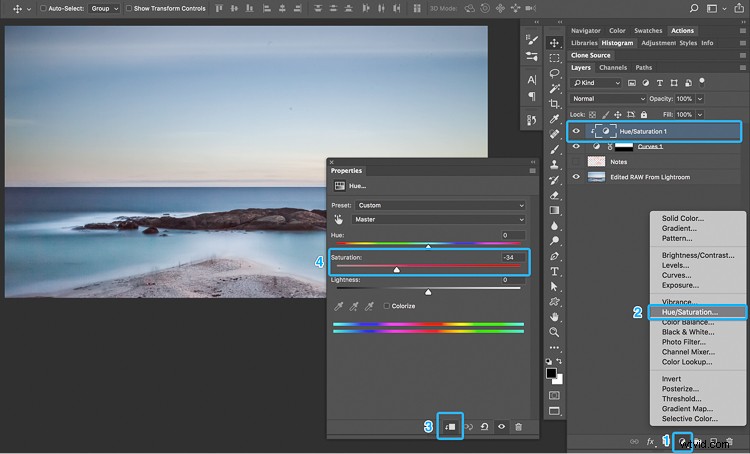Viewport: 750px width, 454px height.
Task: Click the Hue slider handle
Action: click(x=428, y=246)
